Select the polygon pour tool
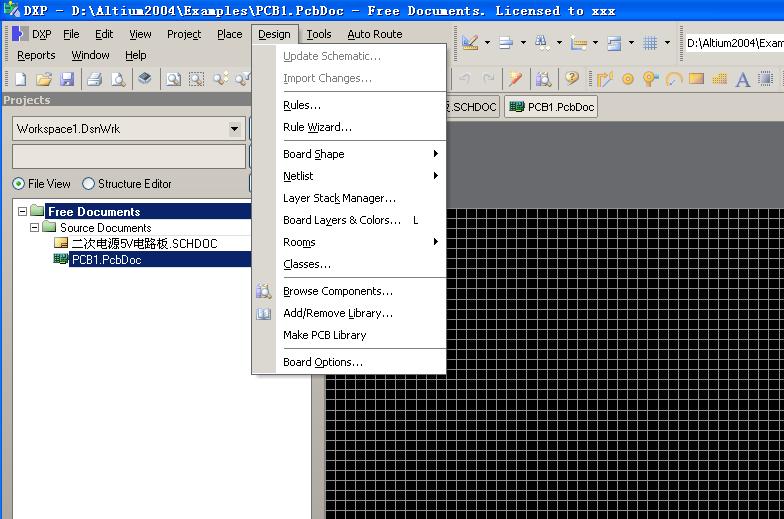This screenshot has height=519, width=784. [720, 78]
